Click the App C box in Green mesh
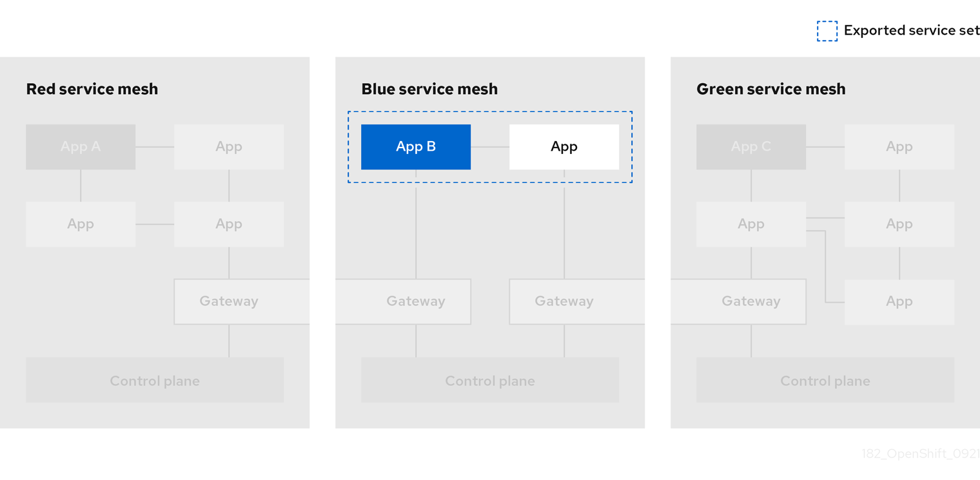The width and height of the screenshot is (980, 480). click(751, 147)
